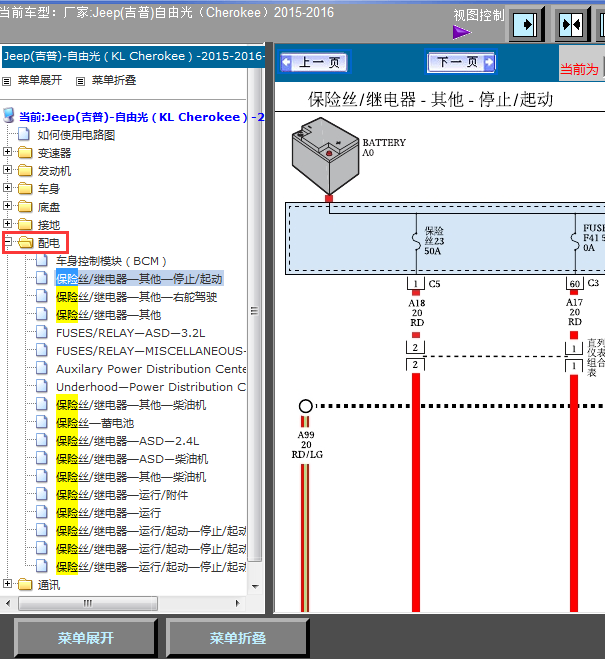
Task: Select 保险丝/继电器—其他—停止/起动
Action: [139, 279]
